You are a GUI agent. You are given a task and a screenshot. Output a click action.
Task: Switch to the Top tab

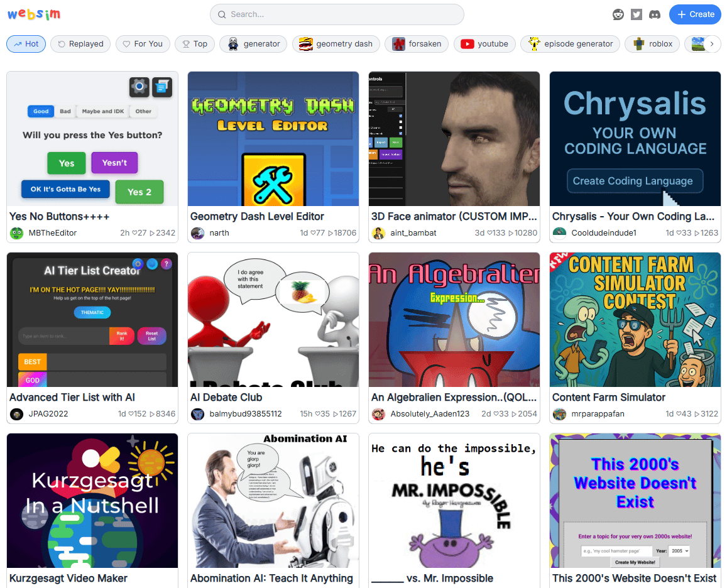click(194, 44)
